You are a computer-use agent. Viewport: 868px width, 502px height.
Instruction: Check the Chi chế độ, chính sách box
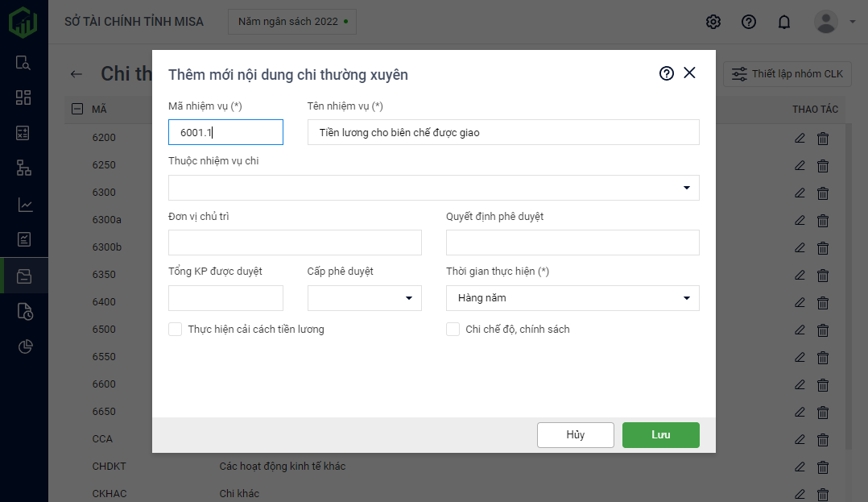click(x=453, y=329)
